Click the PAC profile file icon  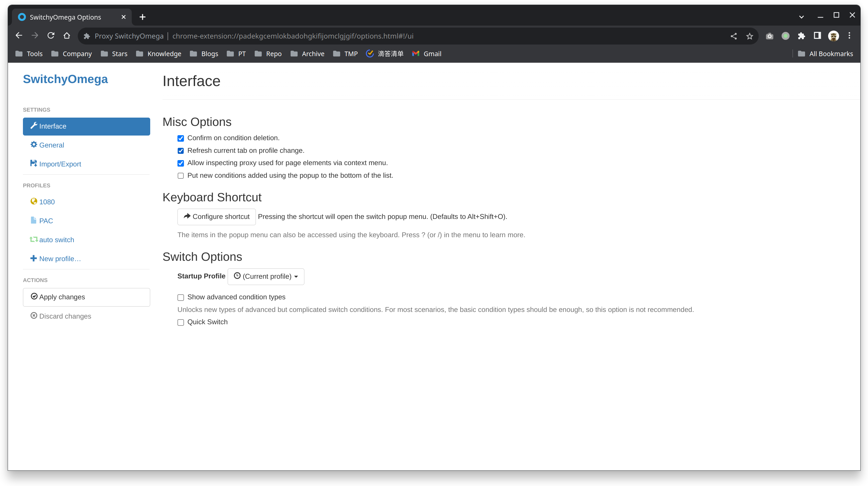(x=33, y=220)
